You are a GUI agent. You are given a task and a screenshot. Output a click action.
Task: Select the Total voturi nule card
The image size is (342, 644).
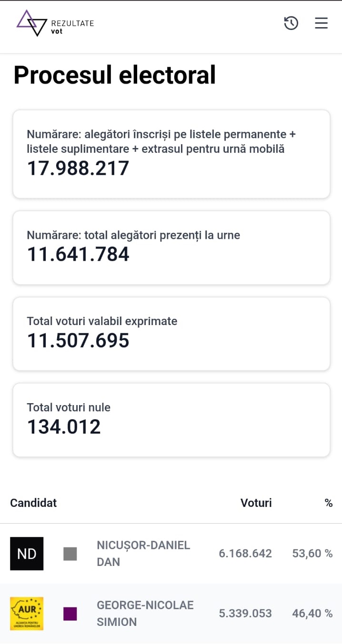[x=171, y=420]
